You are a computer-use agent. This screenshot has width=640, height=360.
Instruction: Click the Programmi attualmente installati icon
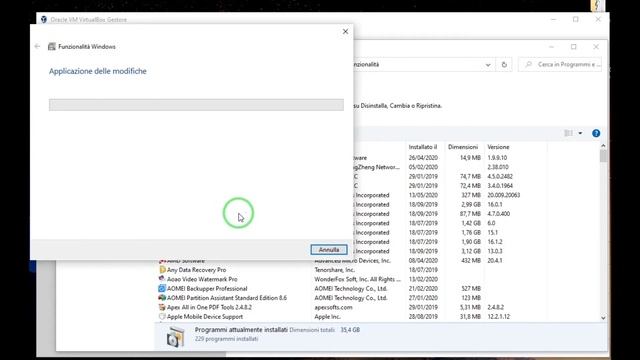pos(176,336)
